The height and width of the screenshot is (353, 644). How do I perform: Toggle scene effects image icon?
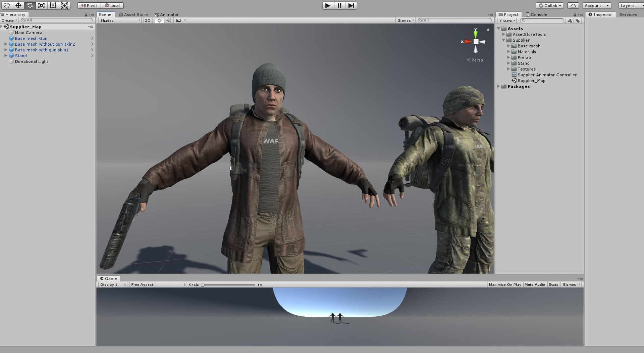178,20
